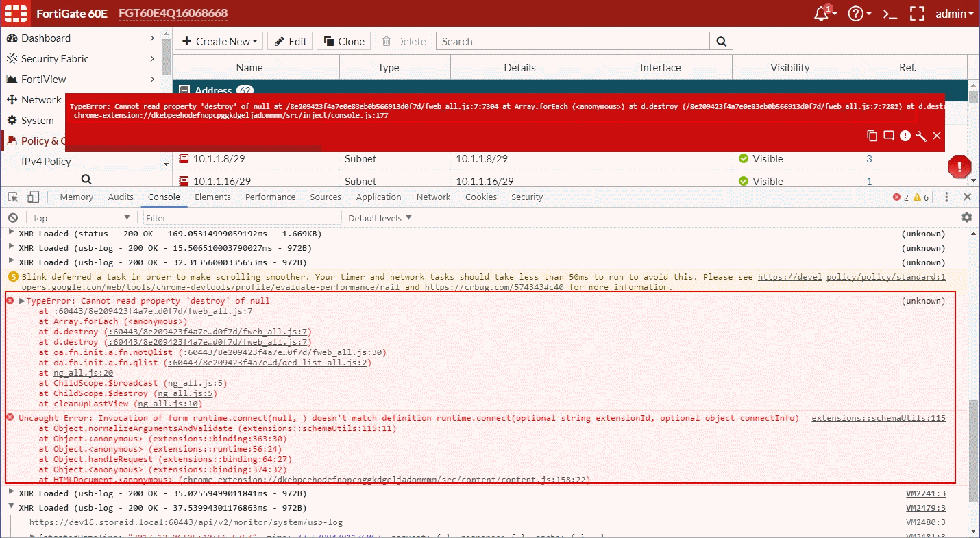Click the Clone button
Viewport: 980px width, 538px height.
coord(344,41)
